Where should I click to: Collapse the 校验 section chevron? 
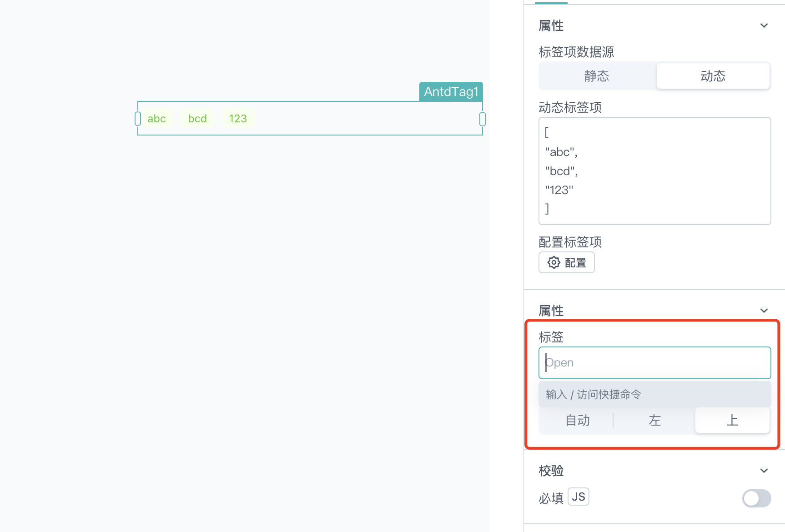click(x=764, y=471)
